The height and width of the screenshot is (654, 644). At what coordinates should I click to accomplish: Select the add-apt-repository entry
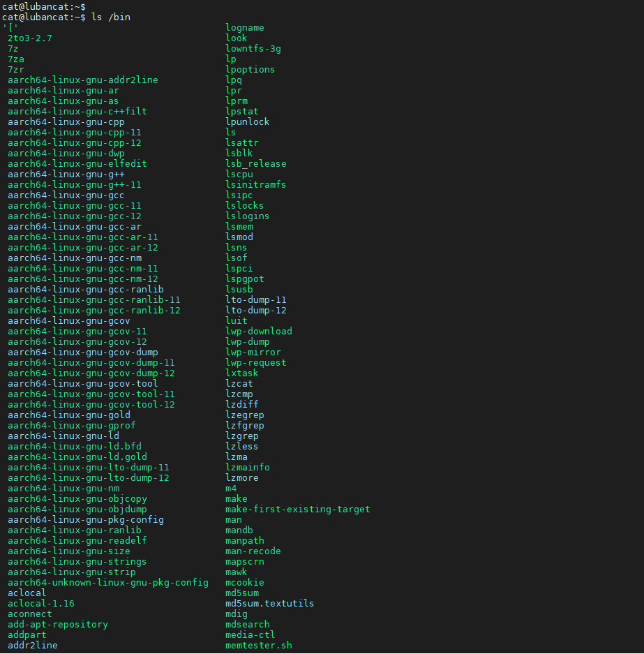click(58, 625)
